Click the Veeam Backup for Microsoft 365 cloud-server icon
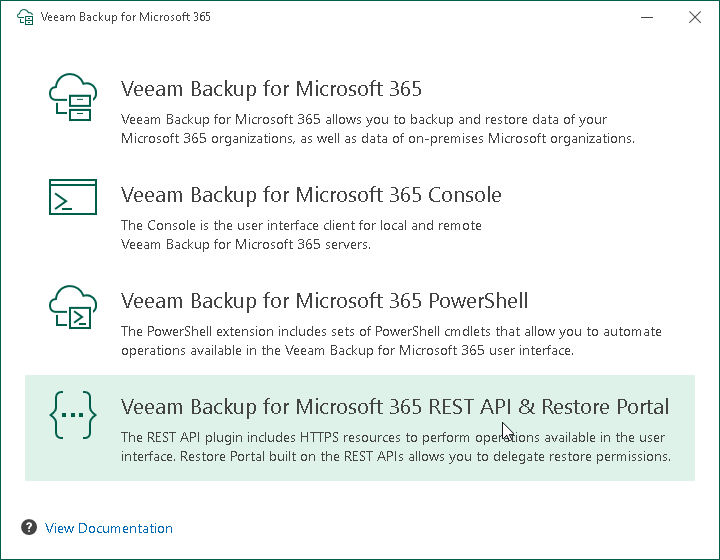 pos(73,98)
